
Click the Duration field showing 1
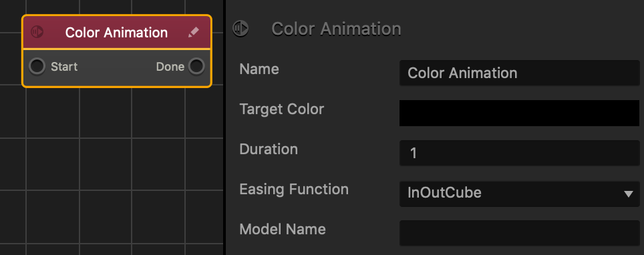pyautogui.click(x=520, y=153)
